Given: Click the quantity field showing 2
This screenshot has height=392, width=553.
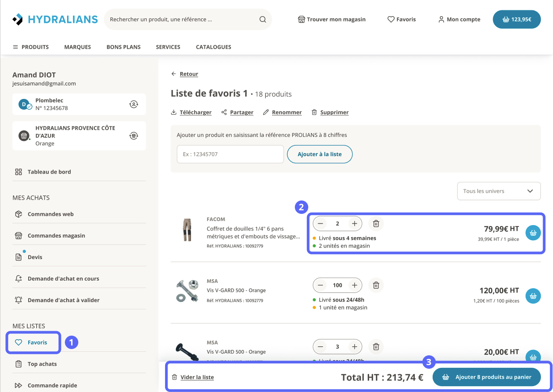Looking at the screenshot, I should (x=337, y=224).
